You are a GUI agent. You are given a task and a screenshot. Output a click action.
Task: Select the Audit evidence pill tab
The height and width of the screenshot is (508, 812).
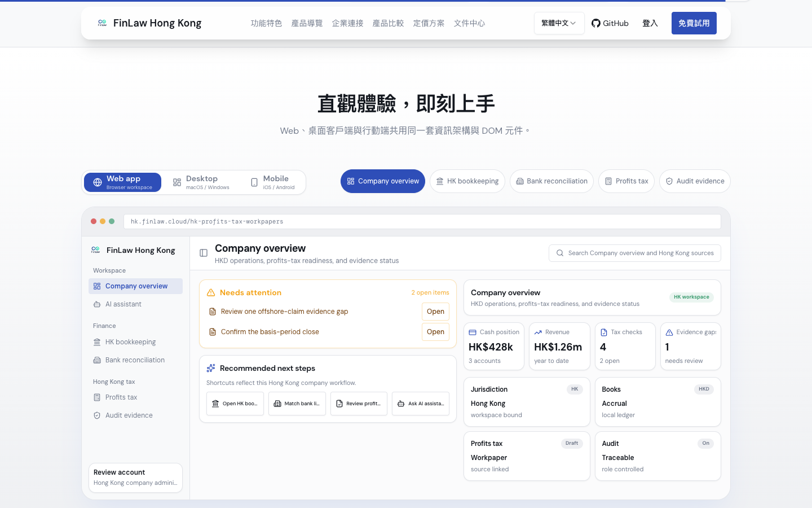pyautogui.click(x=695, y=181)
